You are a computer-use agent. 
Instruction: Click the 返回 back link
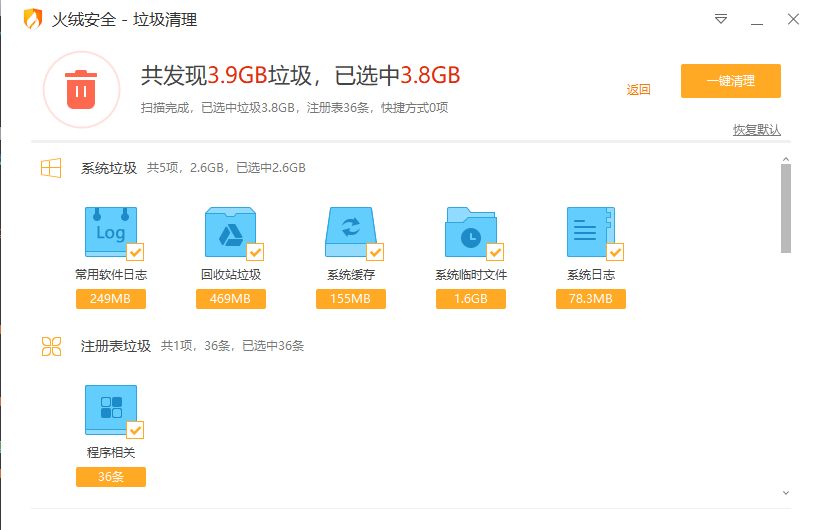638,90
